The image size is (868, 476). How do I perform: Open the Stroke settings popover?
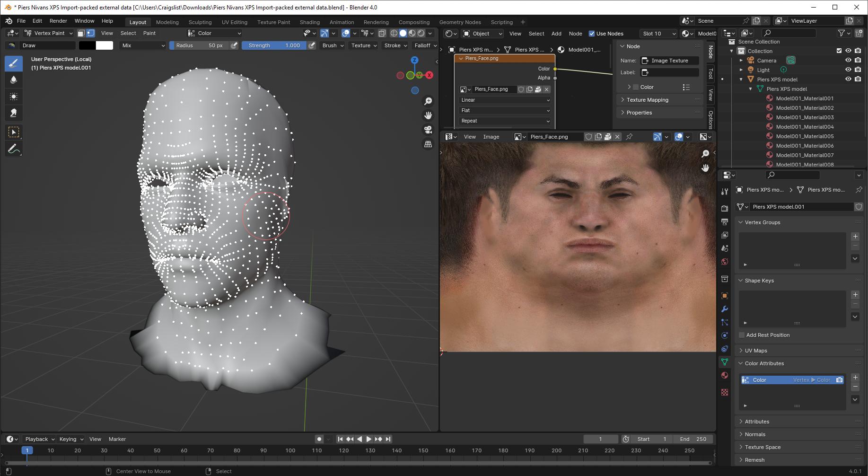[395, 45]
